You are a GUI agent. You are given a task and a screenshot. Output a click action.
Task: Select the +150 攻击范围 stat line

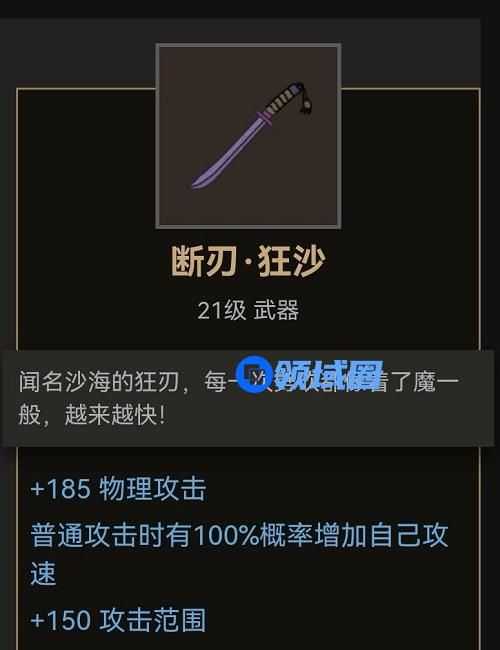[118, 620]
